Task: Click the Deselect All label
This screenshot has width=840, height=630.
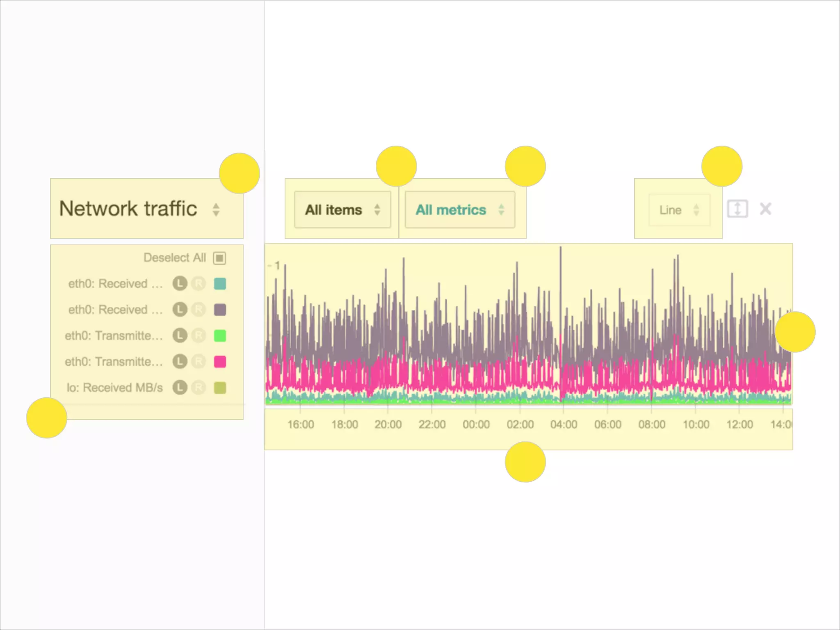Action: click(174, 258)
